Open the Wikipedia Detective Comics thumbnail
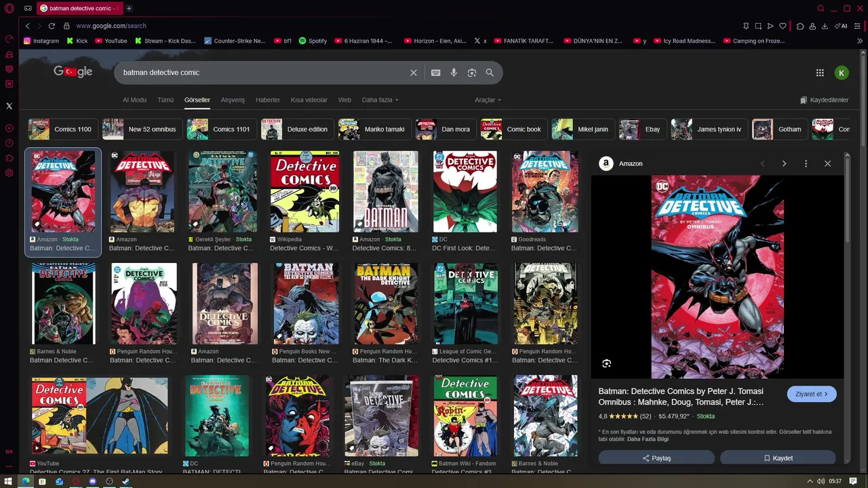The image size is (868, 488). pos(304,192)
